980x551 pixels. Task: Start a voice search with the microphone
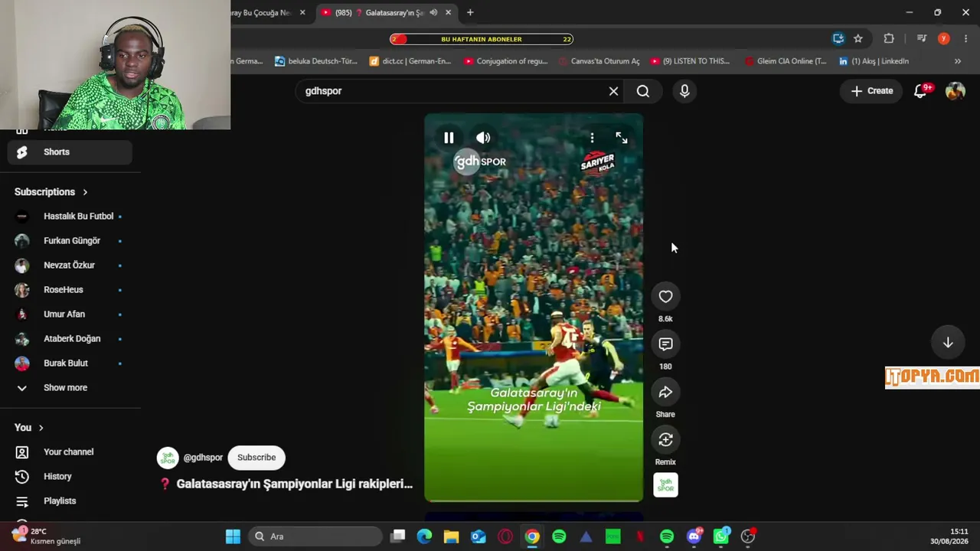pyautogui.click(x=684, y=91)
